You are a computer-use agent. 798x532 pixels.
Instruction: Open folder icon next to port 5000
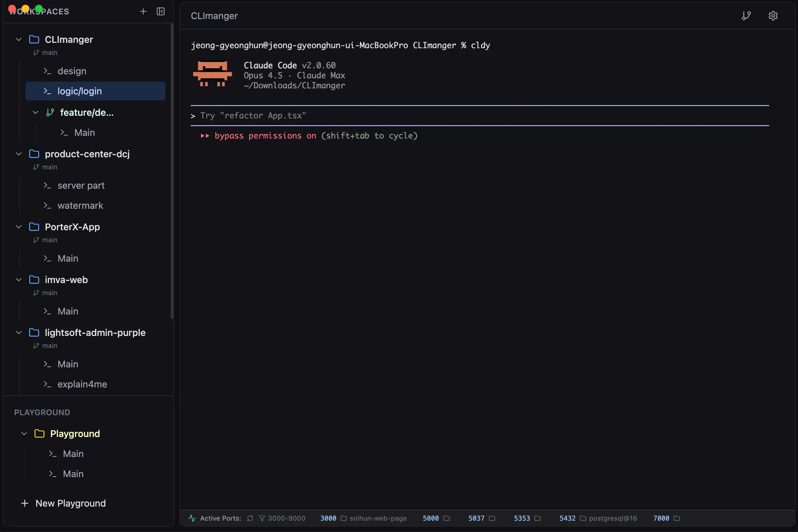(x=446, y=518)
